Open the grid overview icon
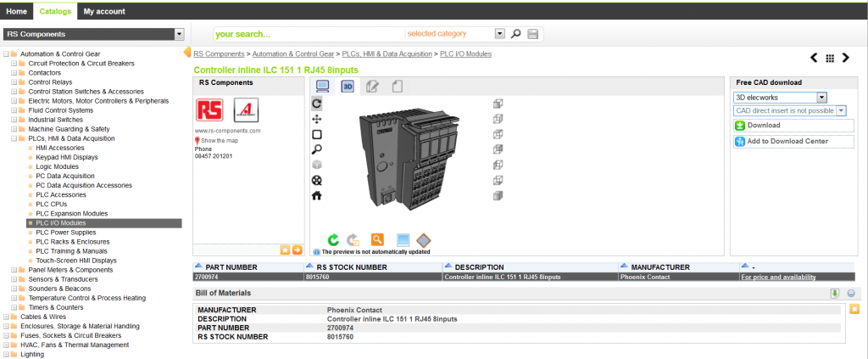 [x=830, y=59]
